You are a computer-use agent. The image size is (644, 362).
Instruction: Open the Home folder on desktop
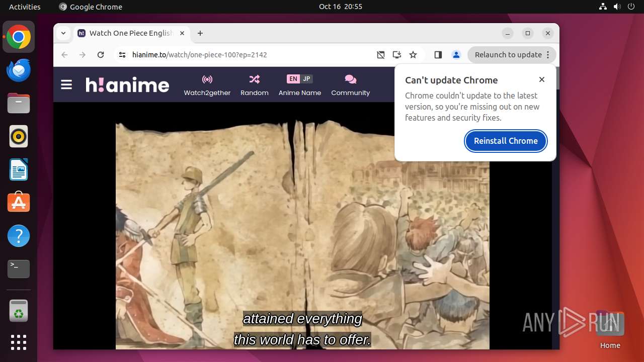(x=610, y=330)
